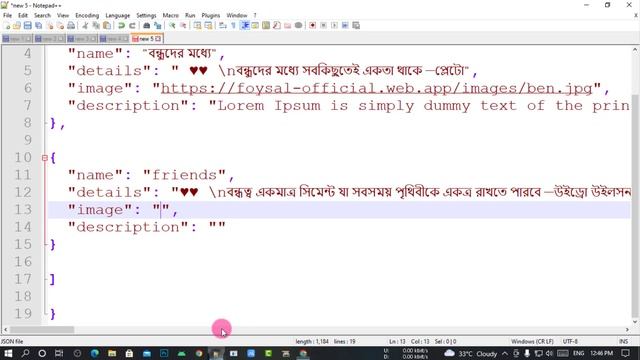Click the Redo toolbar icon
The image size is (640, 360).
pyautogui.click(x=132, y=26)
